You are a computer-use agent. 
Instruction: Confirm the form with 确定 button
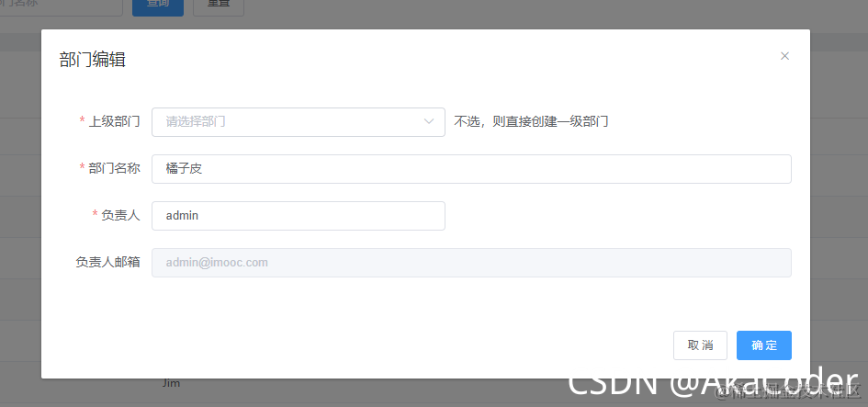pos(764,345)
